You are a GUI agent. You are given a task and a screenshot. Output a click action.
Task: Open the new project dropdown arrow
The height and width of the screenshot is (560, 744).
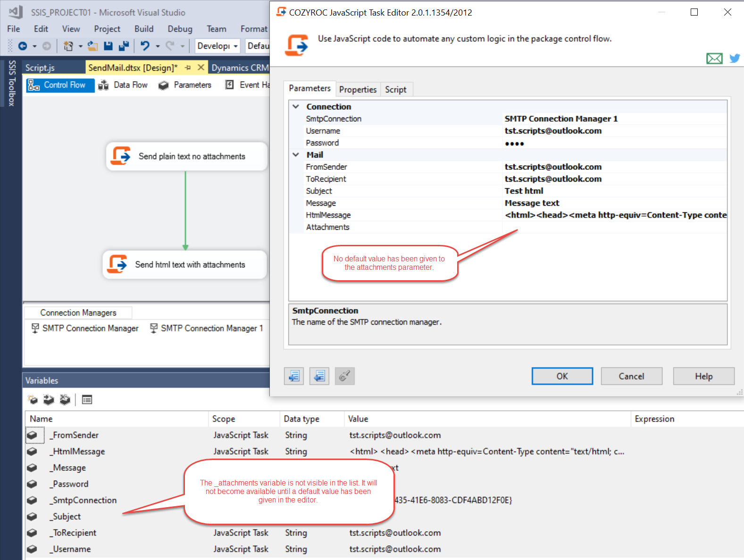[80, 46]
